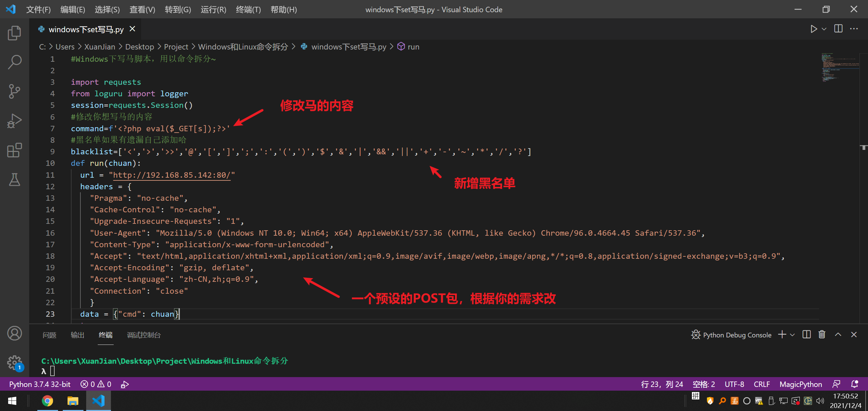This screenshot has width=868, height=411.
Task: Click the code minimap preview
Action: point(840,68)
